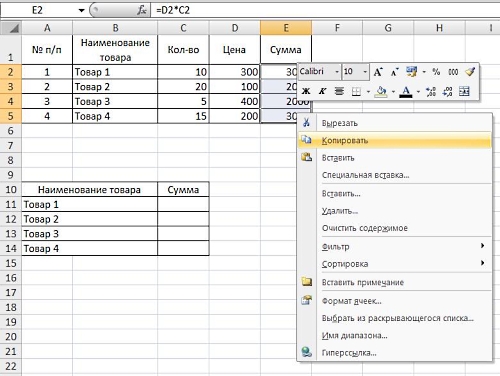Viewport: 500px width, 376px height.
Task: Choose Имя диапазона… menu item
Action: point(395,336)
